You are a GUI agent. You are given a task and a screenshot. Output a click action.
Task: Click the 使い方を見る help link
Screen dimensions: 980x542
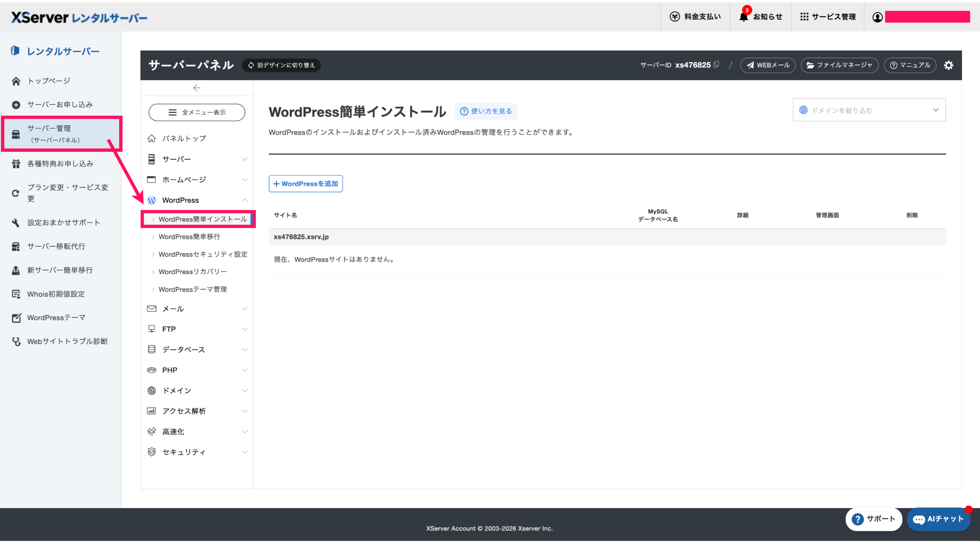point(486,111)
